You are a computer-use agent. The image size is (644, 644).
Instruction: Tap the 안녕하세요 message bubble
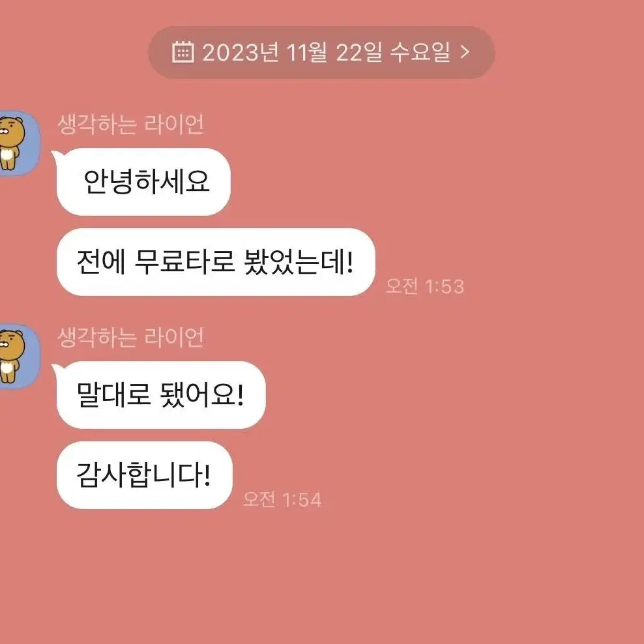pos(144,182)
